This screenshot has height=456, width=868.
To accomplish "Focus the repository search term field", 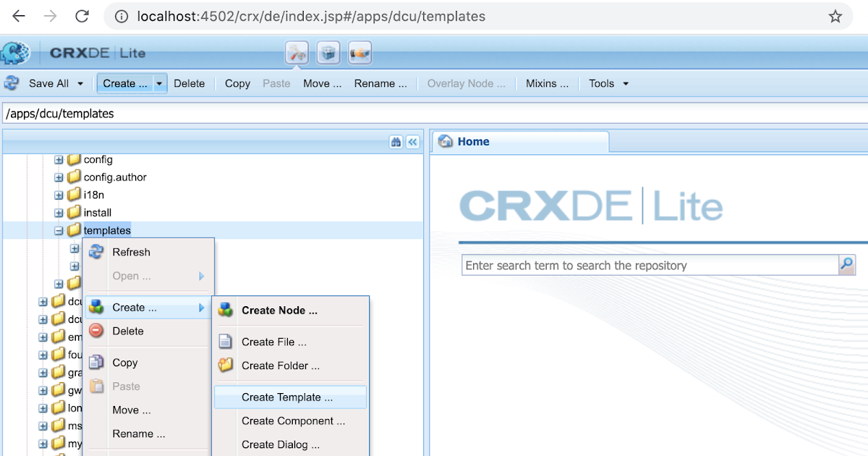I will click(650, 265).
